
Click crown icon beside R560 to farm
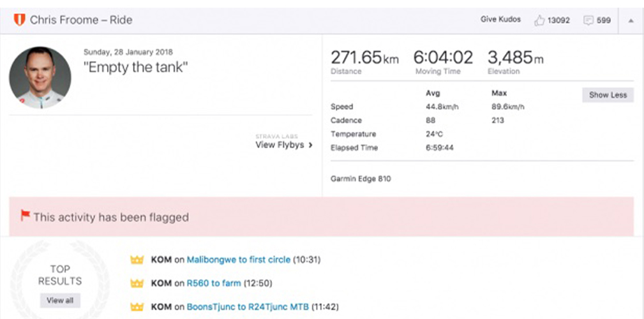(136, 283)
